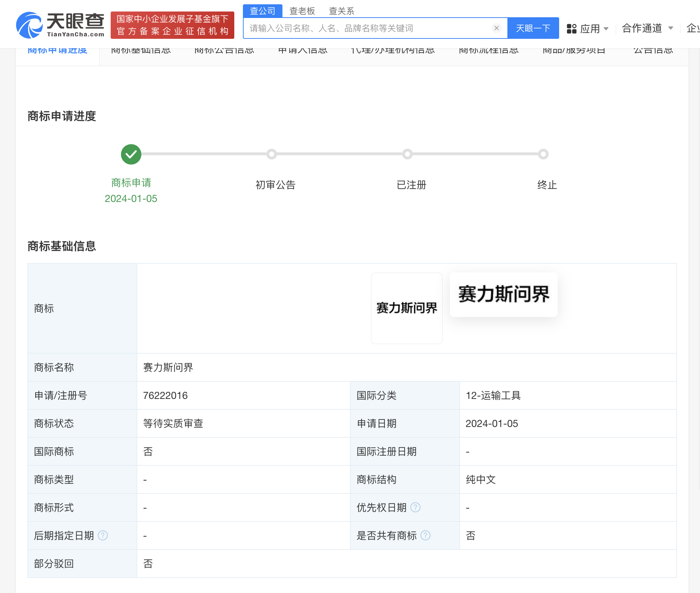Image resolution: width=700 pixels, height=593 pixels.
Task: Click the 否 value for 部分驳回
Action: point(148,564)
